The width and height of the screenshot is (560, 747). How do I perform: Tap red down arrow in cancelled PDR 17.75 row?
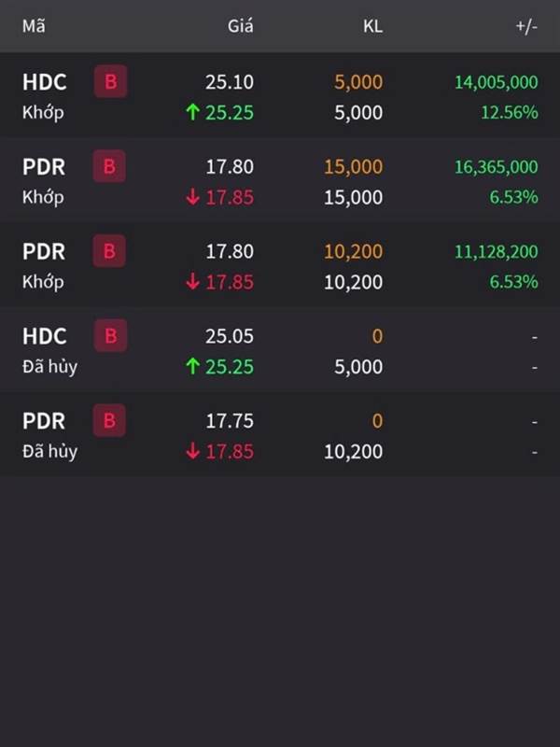pos(193,451)
